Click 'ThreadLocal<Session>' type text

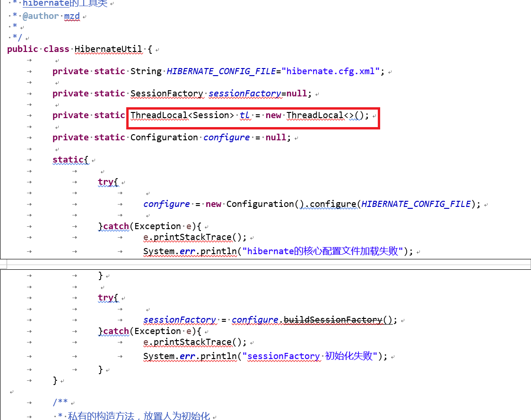coord(182,115)
